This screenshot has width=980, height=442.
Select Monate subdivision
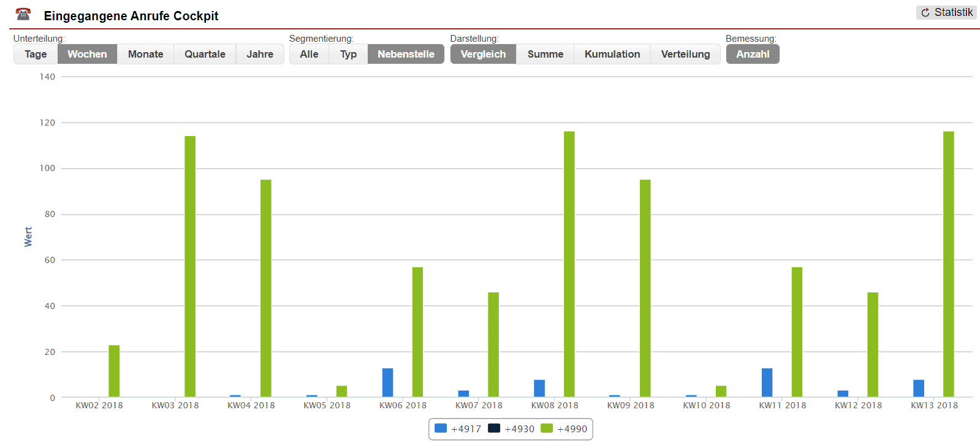145,54
